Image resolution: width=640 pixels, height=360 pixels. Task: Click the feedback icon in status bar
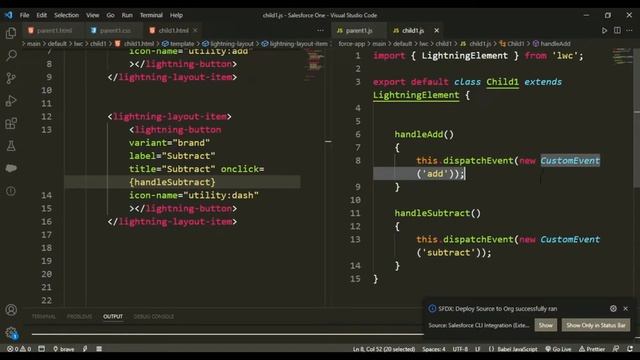[x=616, y=349]
